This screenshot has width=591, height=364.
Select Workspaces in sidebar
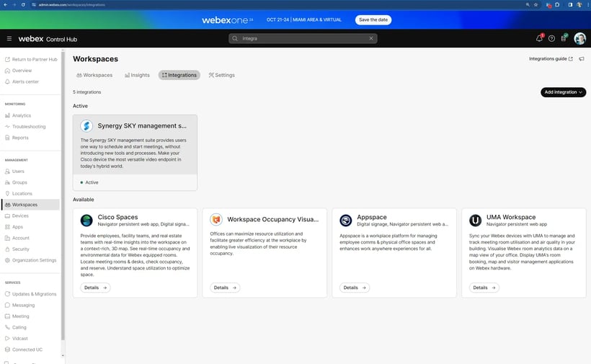[x=31, y=205]
